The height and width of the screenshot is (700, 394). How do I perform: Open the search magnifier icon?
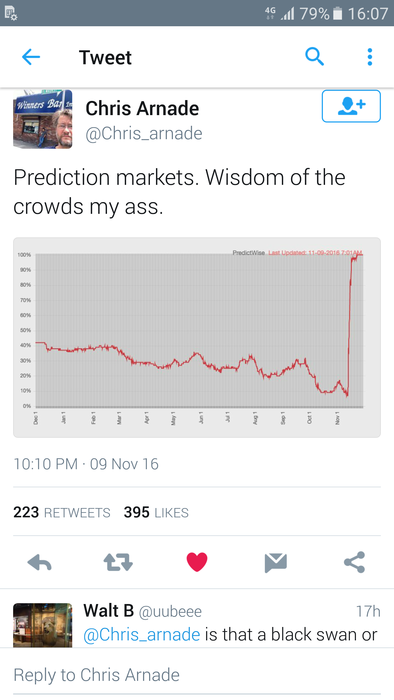[x=315, y=57]
